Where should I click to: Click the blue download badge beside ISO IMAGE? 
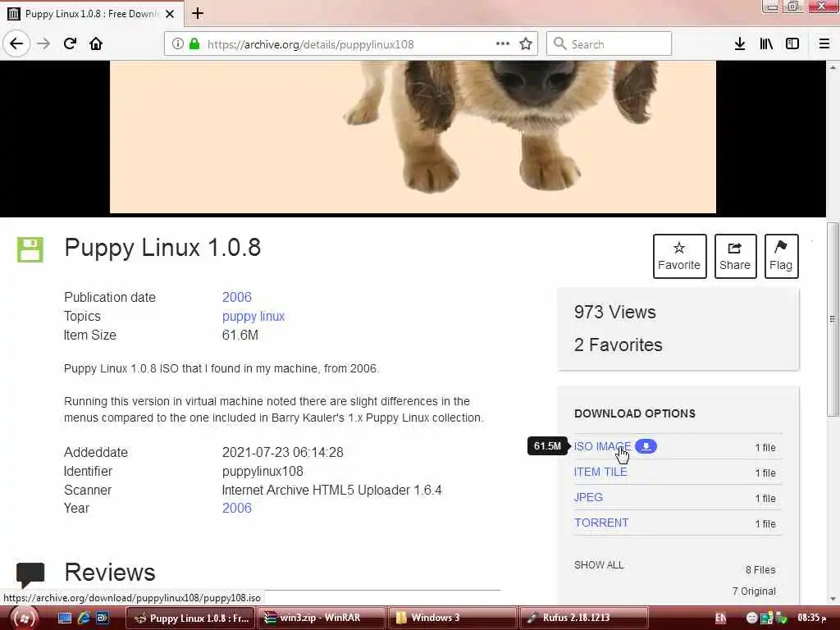coord(646,445)
